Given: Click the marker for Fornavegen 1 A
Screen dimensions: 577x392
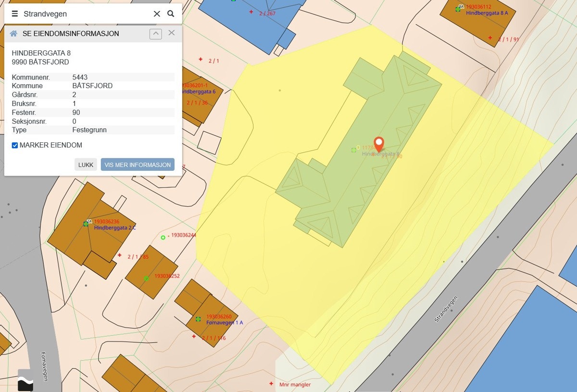Looking at the screenshot, I should [199, 319].
